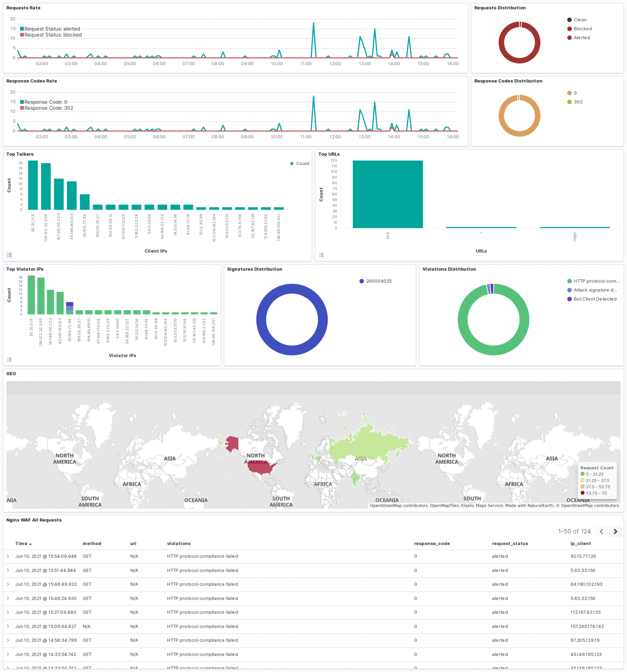Select the red '53.75 – 70' swatch in Request Count legend
Viewport: 627px width, 672px height.
[x=582, y=493]
